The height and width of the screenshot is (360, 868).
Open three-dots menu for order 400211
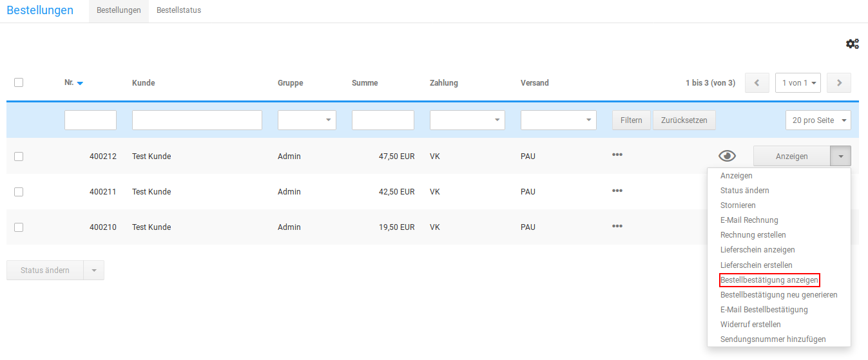(x=617, y=191)
